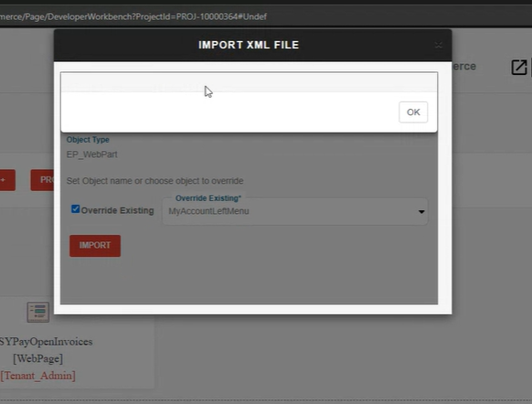This screenshot has width=532, height=404.
Task: Open the external pop-out window icon
Action: [519, 67]
